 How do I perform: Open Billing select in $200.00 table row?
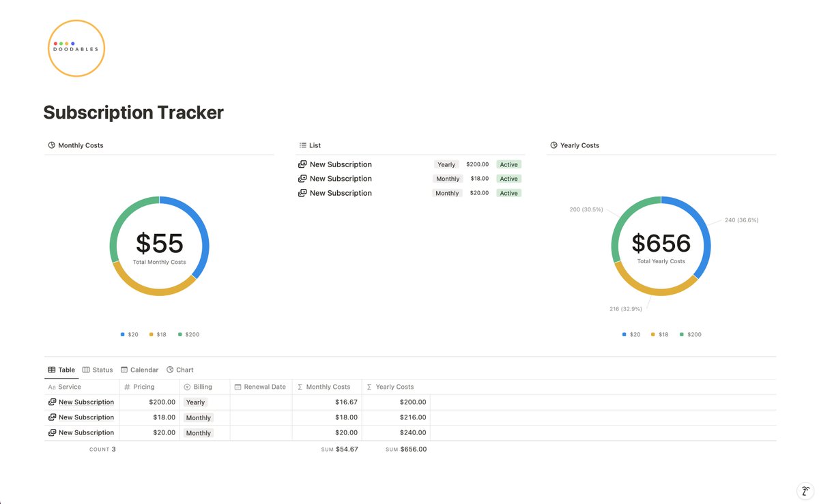pyautogui.click(x=195, y=402)
